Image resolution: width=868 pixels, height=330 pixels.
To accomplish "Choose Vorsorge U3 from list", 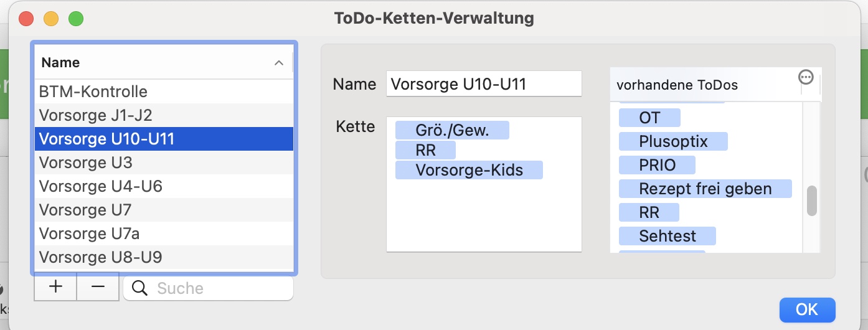I will click(x=86, y=163).
